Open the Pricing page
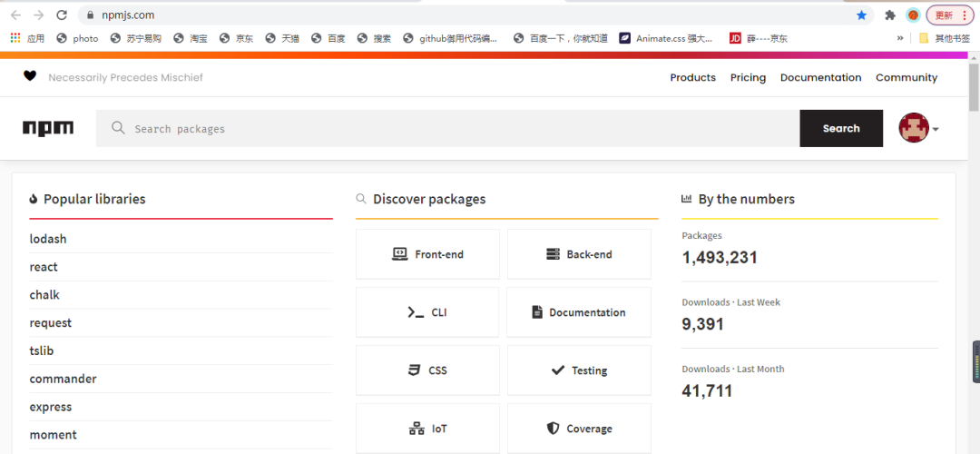The image size is (980, 454). click(x=748, y=77)
